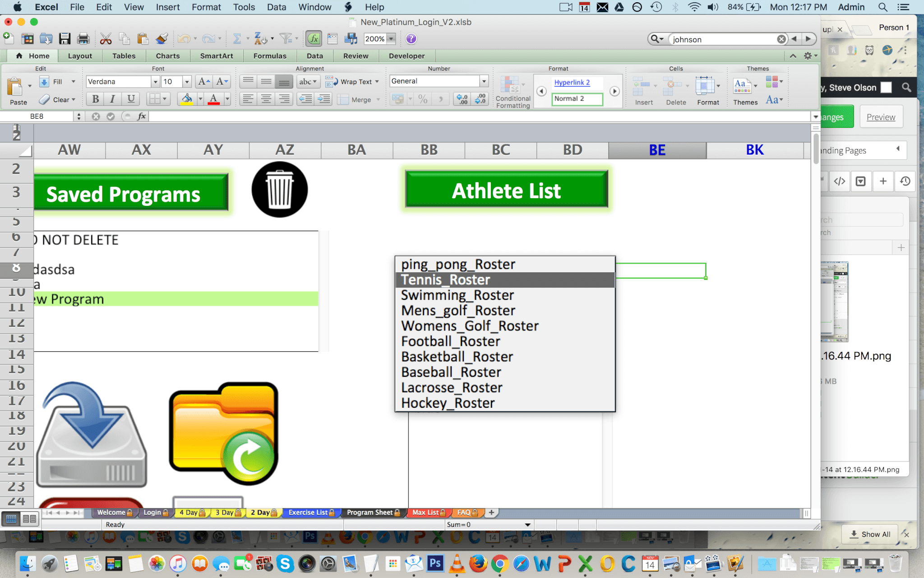
Task: Click the Increase font size icon
Action: [203, 82]
